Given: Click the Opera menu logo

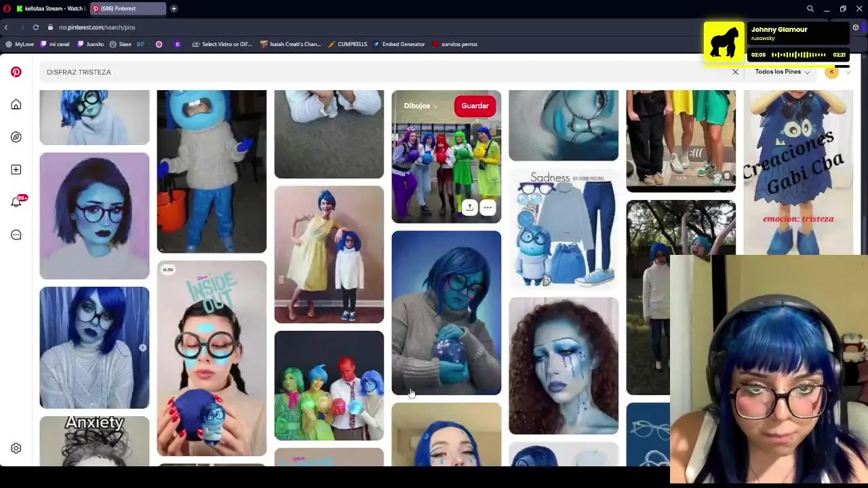Looking at the screenshot, I should coord(7,9).
